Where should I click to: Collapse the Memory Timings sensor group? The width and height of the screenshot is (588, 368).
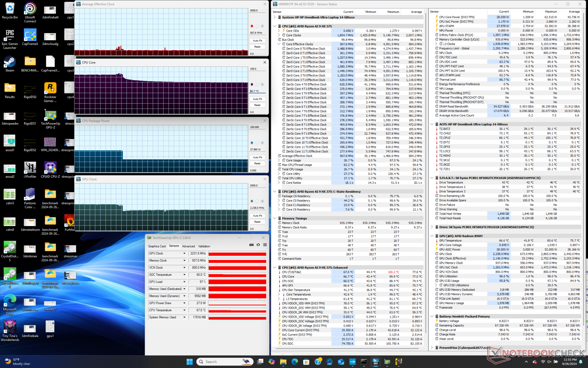pyautogui.click(x=275, y=218)
